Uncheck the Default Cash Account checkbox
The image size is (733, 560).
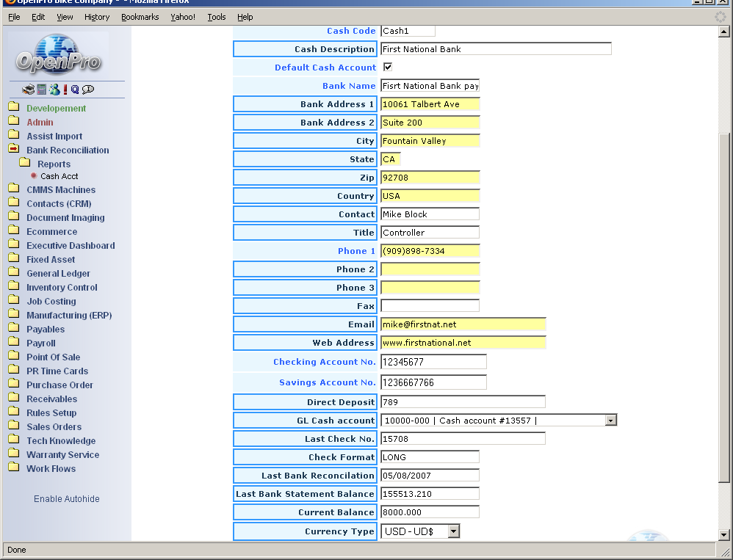[388, 67]
